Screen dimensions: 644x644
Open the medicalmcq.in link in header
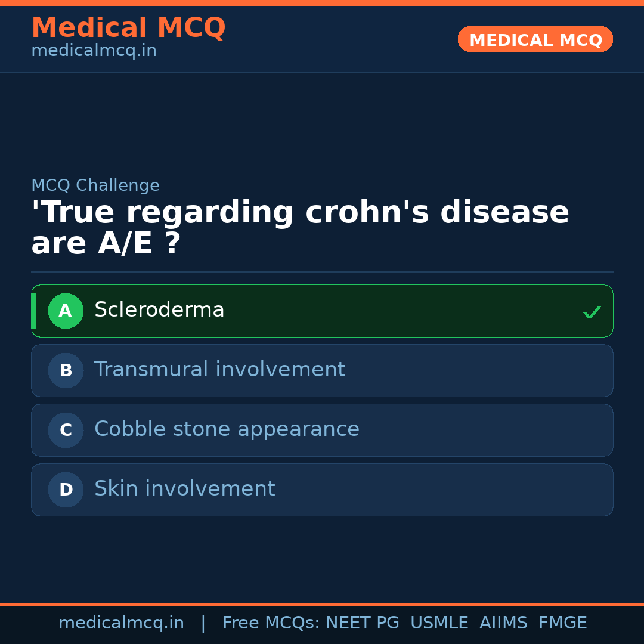94,51
